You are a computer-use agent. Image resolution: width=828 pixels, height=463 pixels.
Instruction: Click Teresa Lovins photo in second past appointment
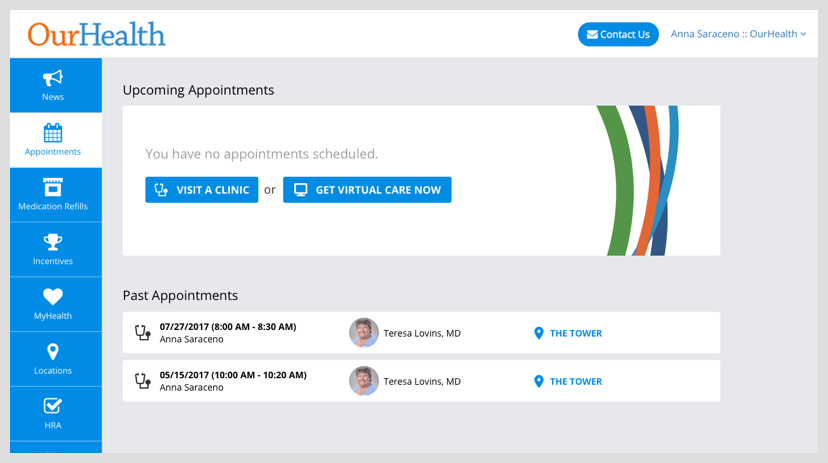tap(364, 381)
